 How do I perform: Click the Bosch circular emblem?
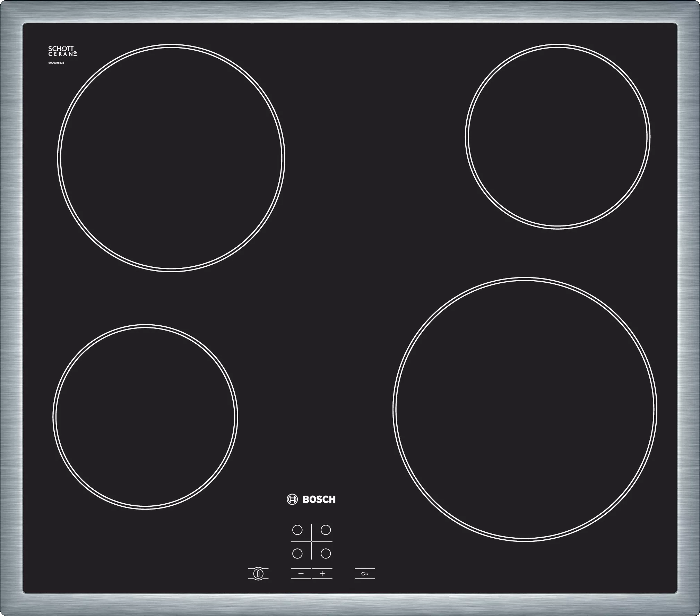coord(292,499)
